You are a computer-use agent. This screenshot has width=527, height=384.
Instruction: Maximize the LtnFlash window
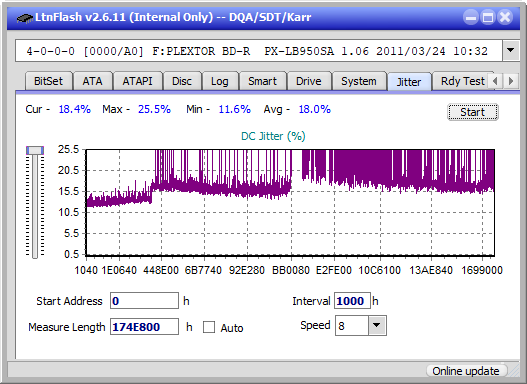pos(488,17)
